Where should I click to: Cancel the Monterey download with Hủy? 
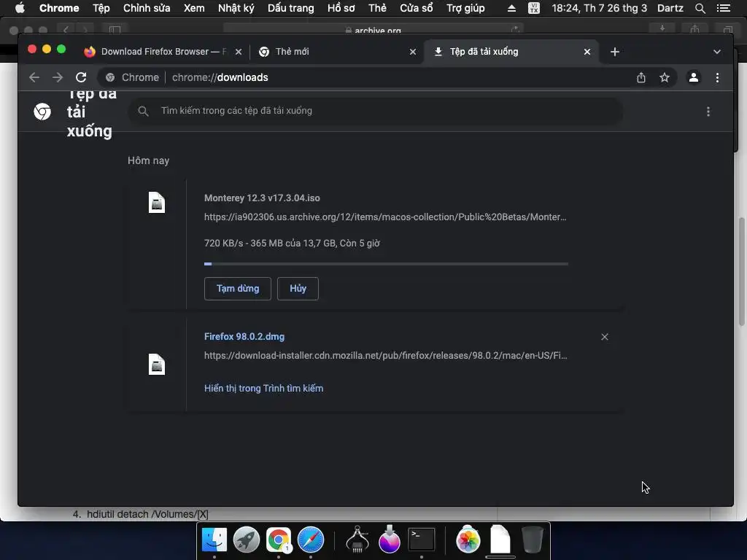298,289
